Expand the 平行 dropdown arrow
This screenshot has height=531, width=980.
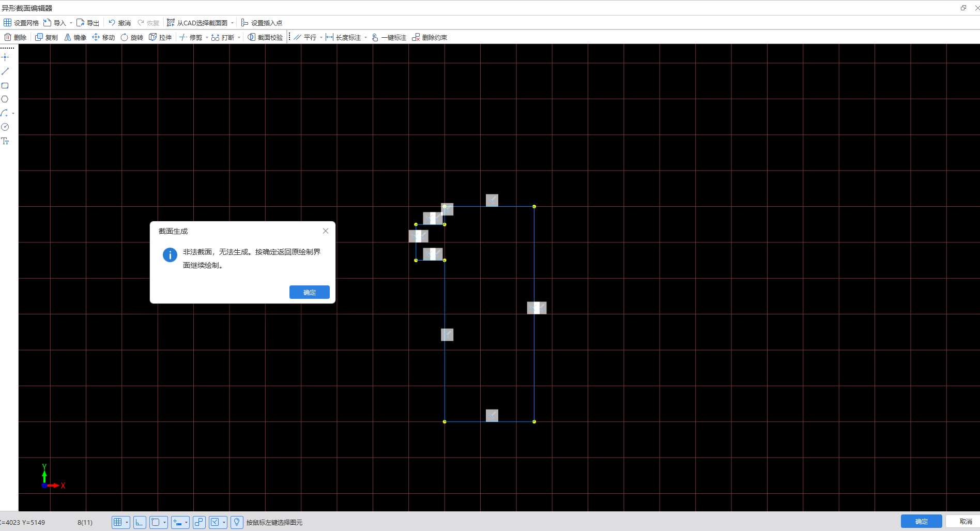point(321,37)
